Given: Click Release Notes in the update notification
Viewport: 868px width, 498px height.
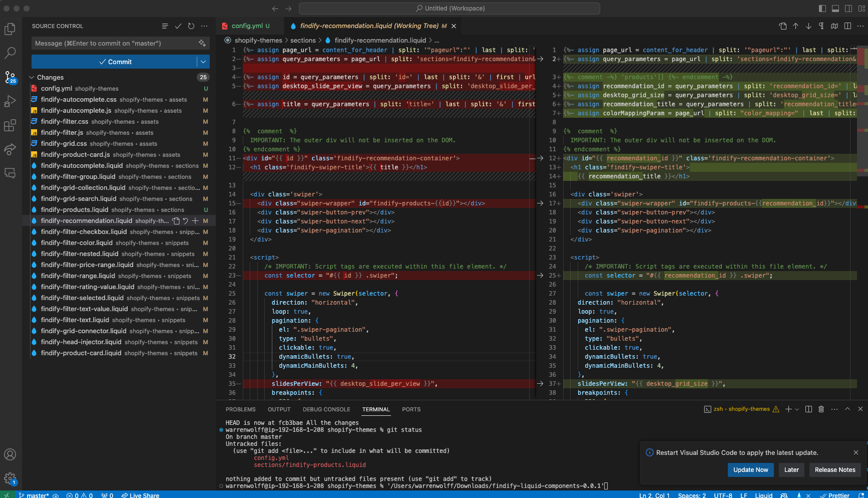Looking at the screenshot, I should click(835, 470).
